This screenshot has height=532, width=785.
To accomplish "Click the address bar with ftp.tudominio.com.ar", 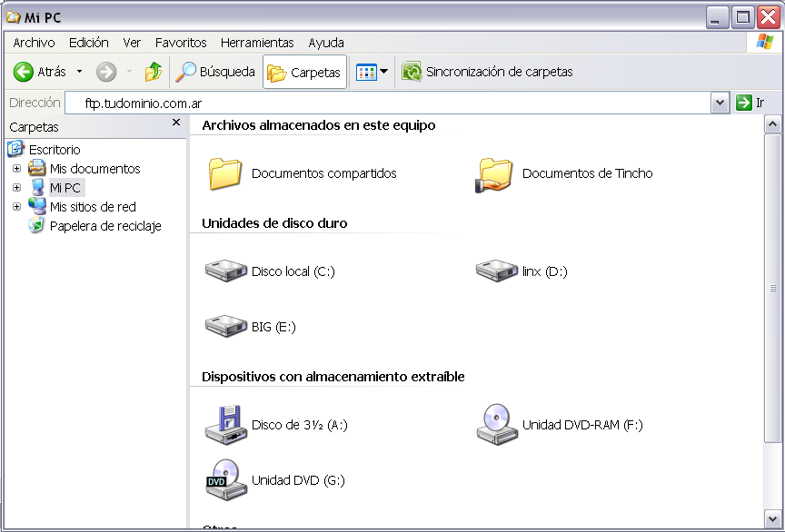I will click(387, 103).
